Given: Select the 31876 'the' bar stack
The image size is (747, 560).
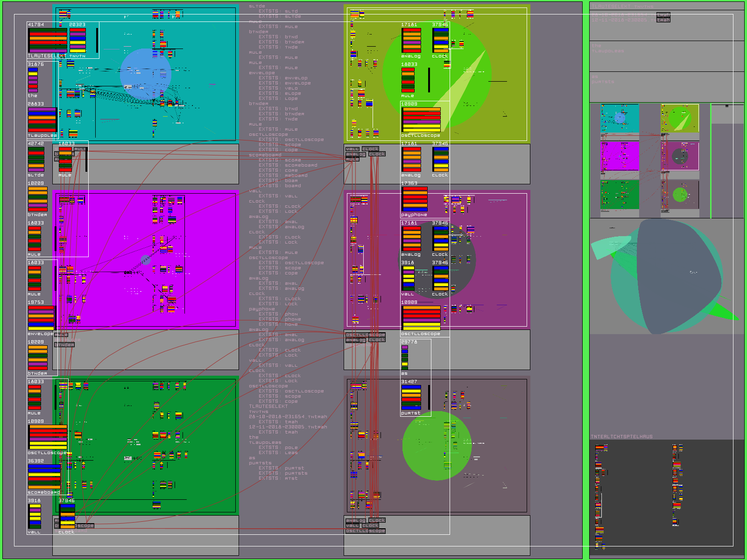Looking at the screenshot, I should point(33,80).
